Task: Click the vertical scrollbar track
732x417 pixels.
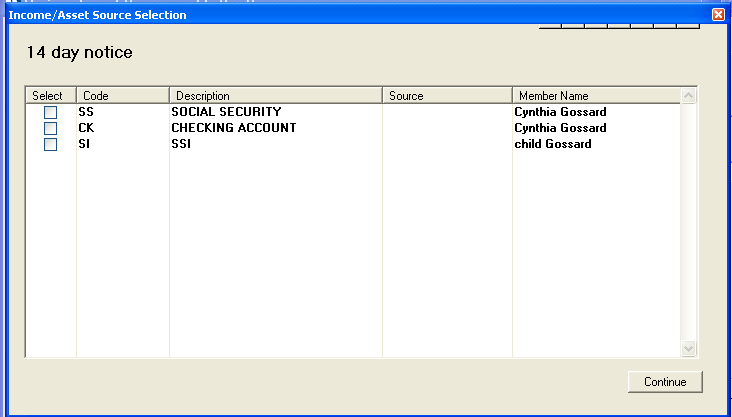Action: click(688, 220)
